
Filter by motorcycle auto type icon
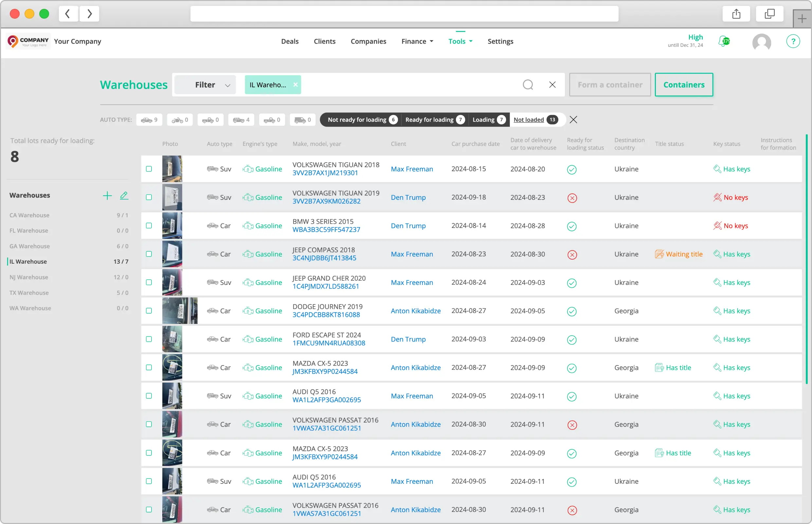180,120
